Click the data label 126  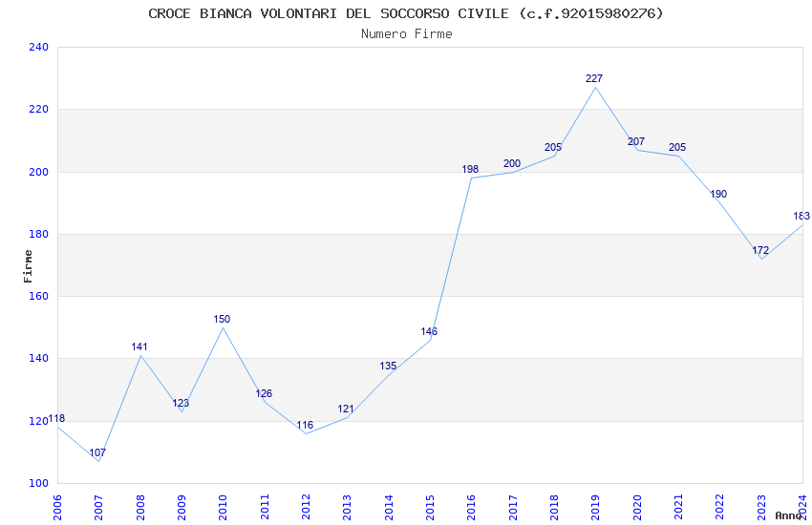(x=264, y=393)
